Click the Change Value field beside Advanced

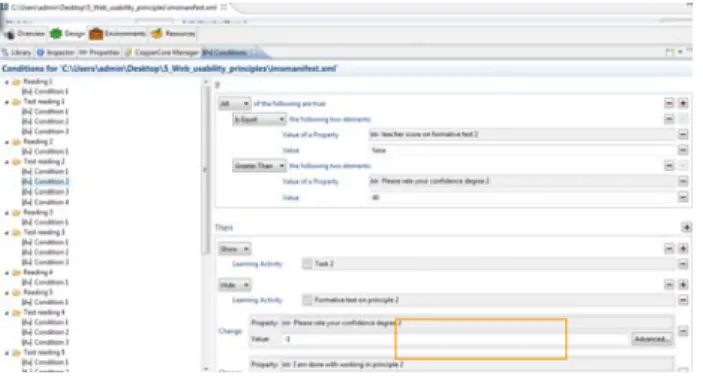point(455,339)
